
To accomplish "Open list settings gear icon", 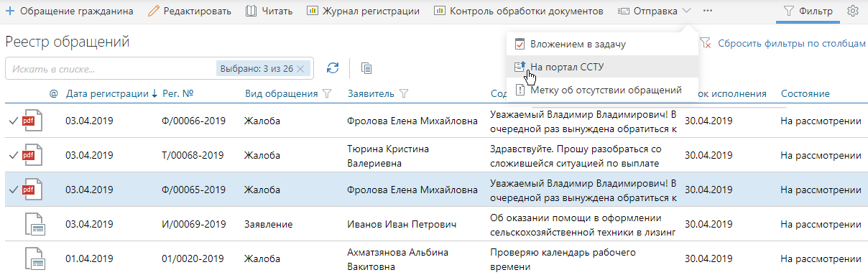I will coord(853,11).
